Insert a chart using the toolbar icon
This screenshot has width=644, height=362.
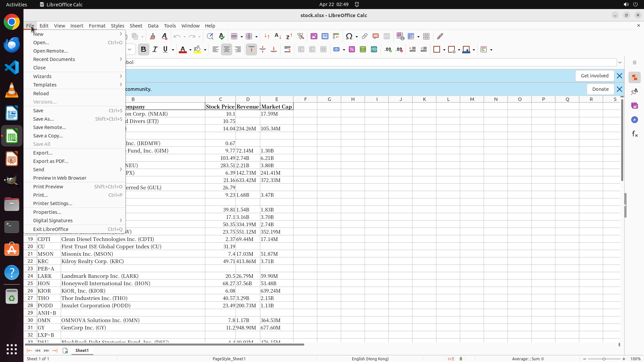coord(325,36)
